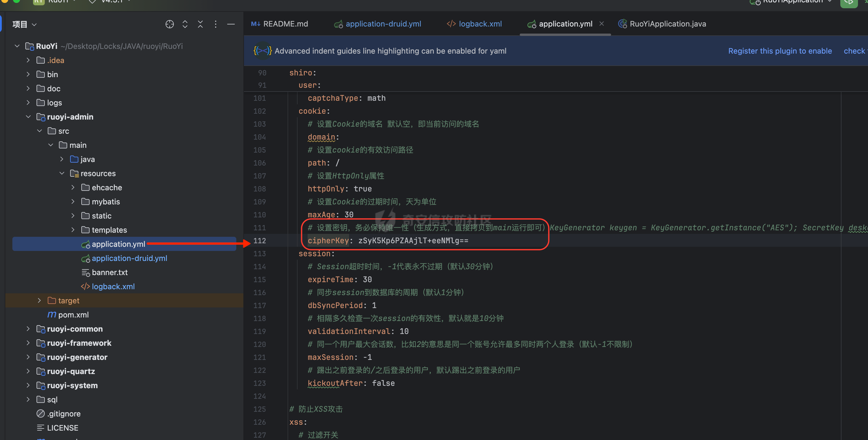The width and height of the screenshot is (868, 440).
Task: Hide the project tool window with minus icon
Action: (231, 24)
